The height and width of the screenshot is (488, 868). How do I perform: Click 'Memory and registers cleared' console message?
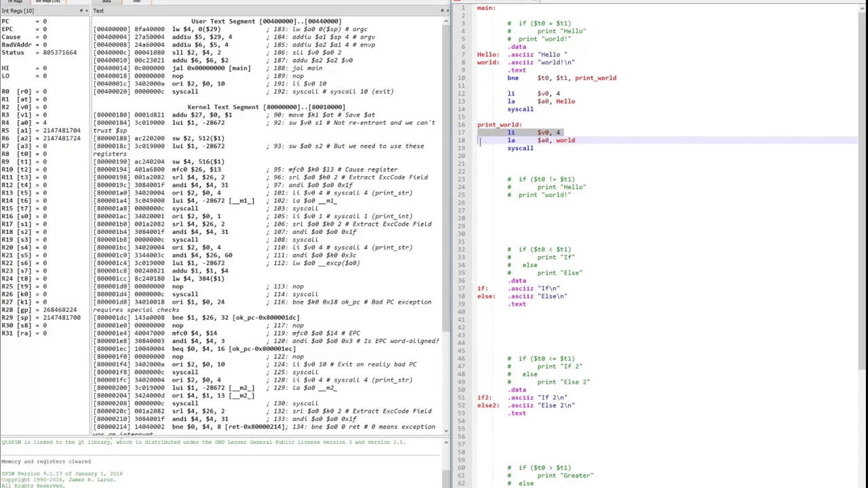tap(46, 462)
